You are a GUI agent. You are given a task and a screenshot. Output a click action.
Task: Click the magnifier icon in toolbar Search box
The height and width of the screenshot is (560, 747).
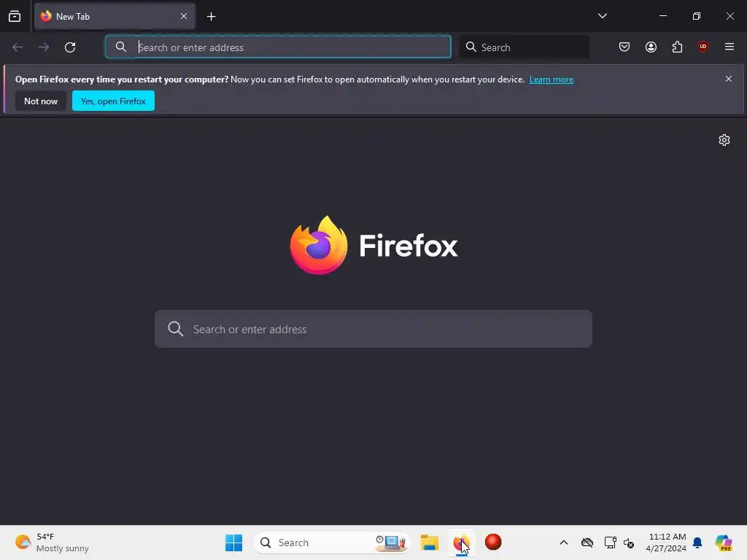(x=471, y=47)
